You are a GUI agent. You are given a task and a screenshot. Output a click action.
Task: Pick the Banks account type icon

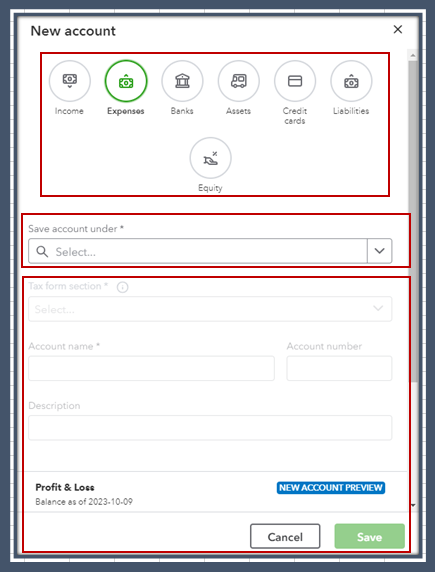point(182,81)
